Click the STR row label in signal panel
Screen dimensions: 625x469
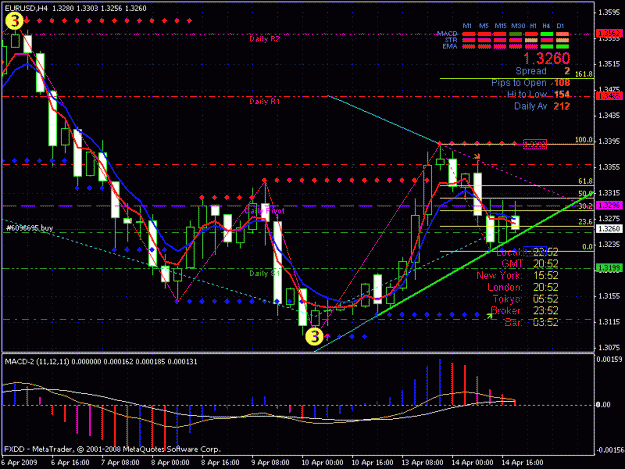coord(451,40)
